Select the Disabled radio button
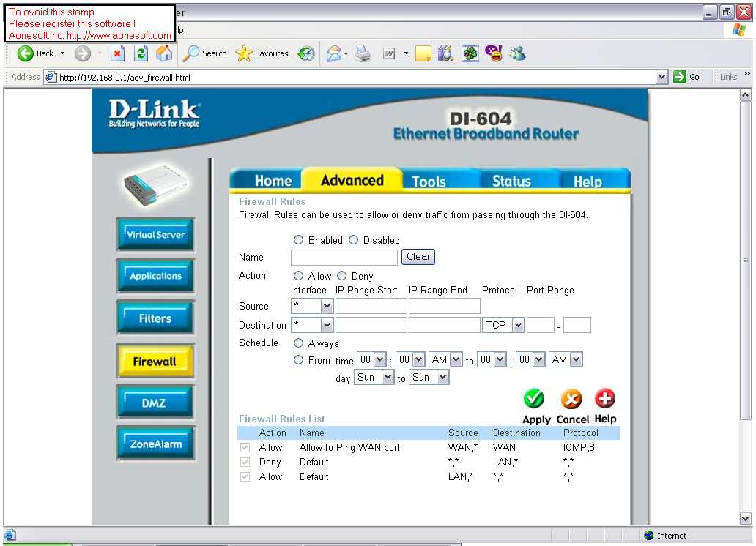The image size is (756, 546). [x=353, y=240]
